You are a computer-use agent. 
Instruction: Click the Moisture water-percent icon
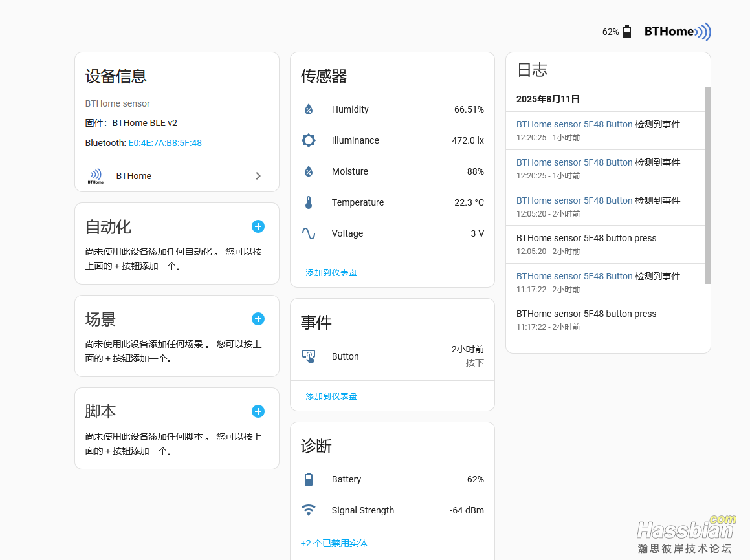[309, 171]
